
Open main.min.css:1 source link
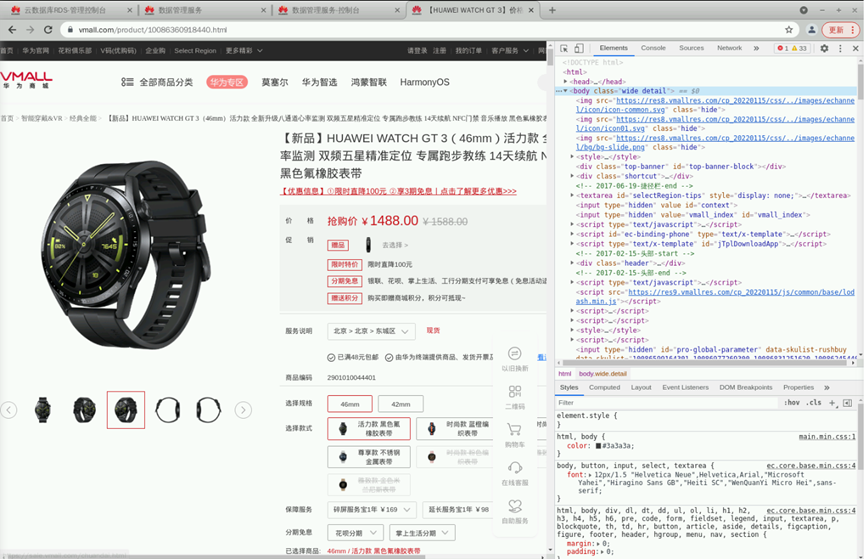point(827,436)
